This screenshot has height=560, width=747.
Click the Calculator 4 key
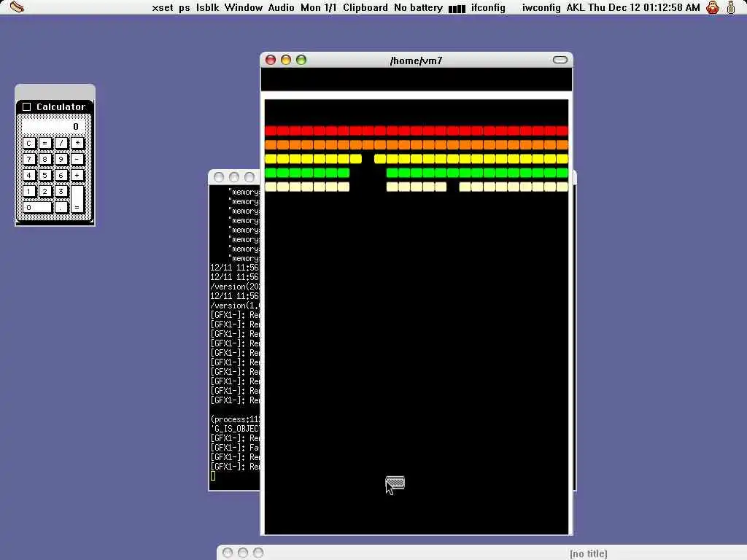click(x=29, y=175)
